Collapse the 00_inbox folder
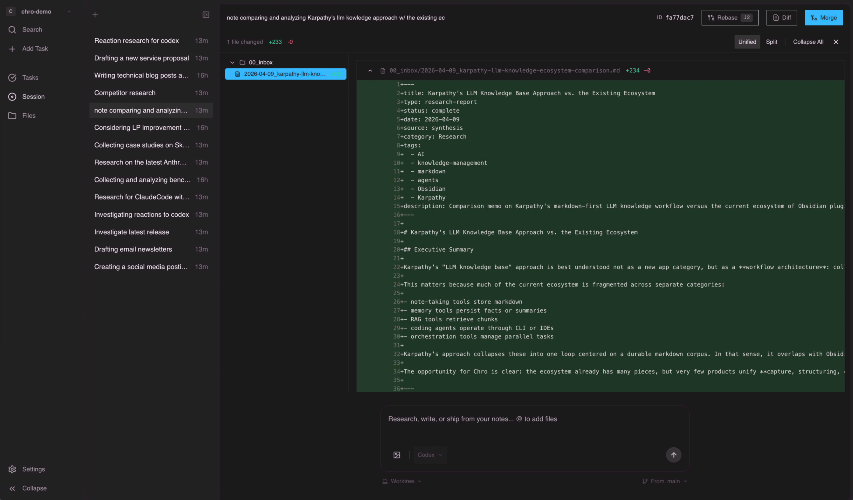Image resolution: width=853 pixels, height=500 pixels. point(232,63)
